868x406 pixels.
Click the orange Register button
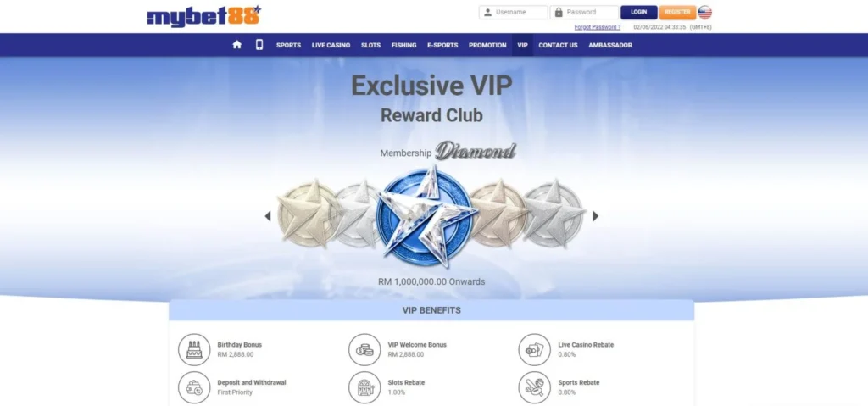(x=677, y=12)
